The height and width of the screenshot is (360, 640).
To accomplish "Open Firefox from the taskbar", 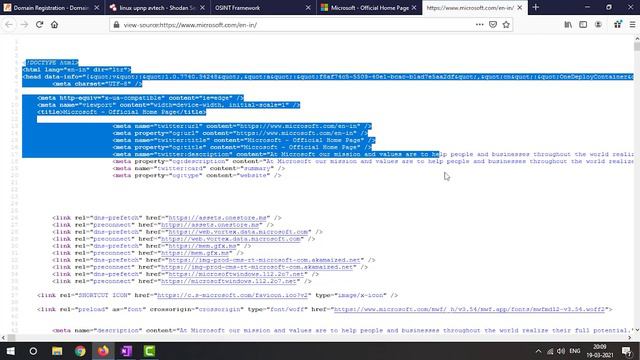I will (x=103, y=351).
